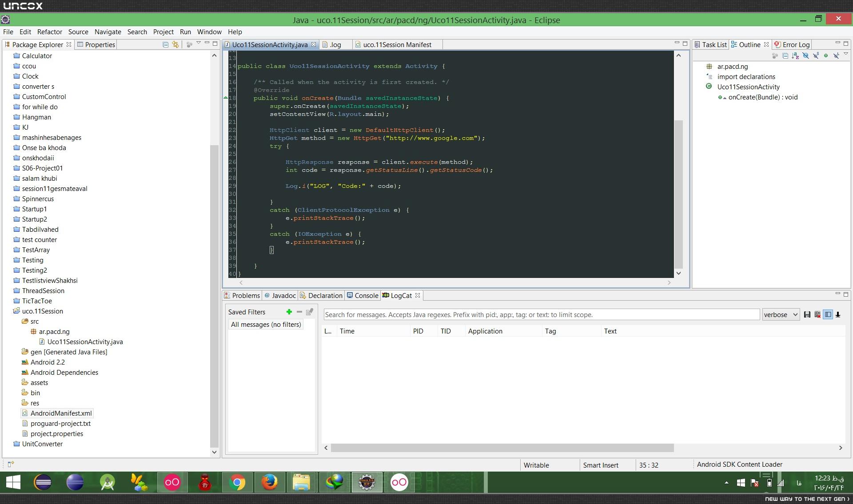Select the ar.pacd.ng package in Outline

(732, 67)
